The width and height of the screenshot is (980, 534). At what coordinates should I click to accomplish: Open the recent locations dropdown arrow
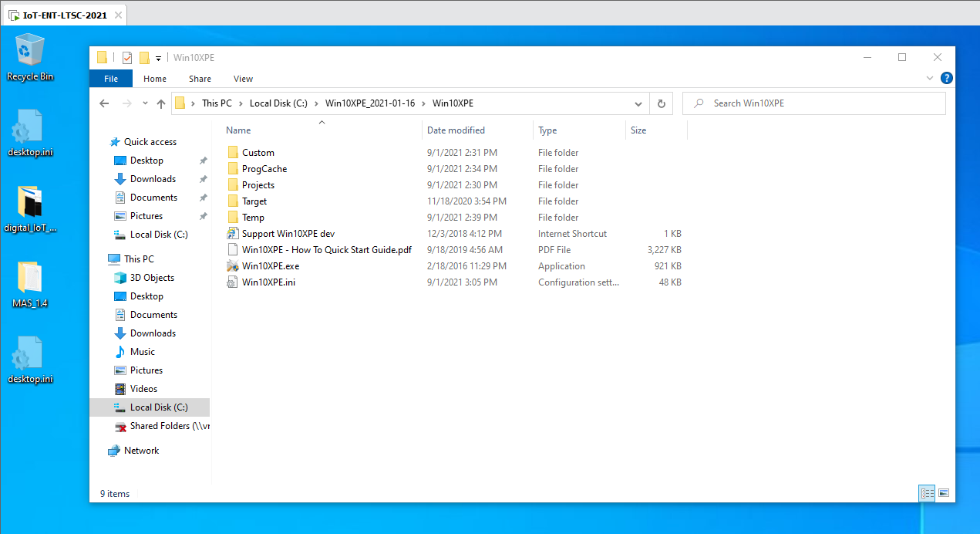[145, 103]
